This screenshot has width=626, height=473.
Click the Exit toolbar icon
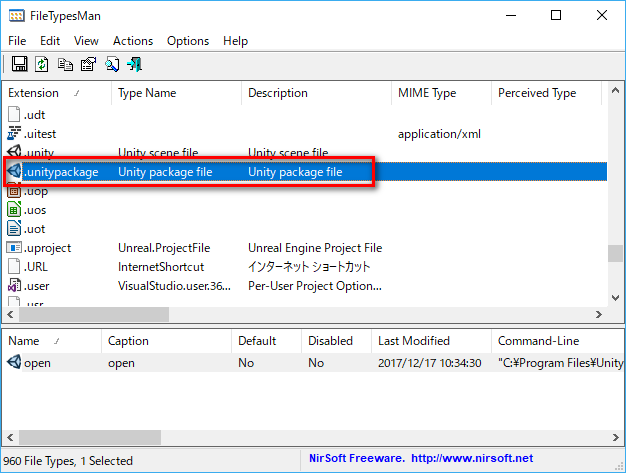tap(135, 64)
